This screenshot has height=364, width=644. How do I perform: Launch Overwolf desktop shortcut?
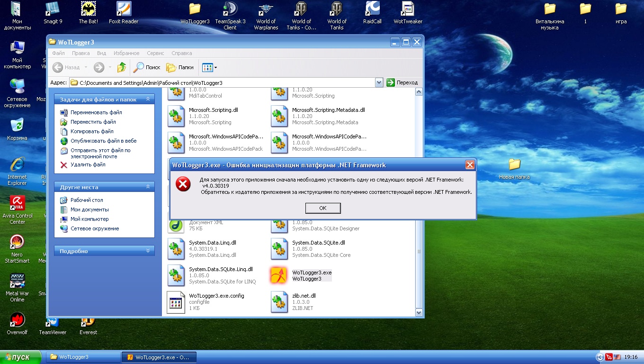(x=18, y=324)
